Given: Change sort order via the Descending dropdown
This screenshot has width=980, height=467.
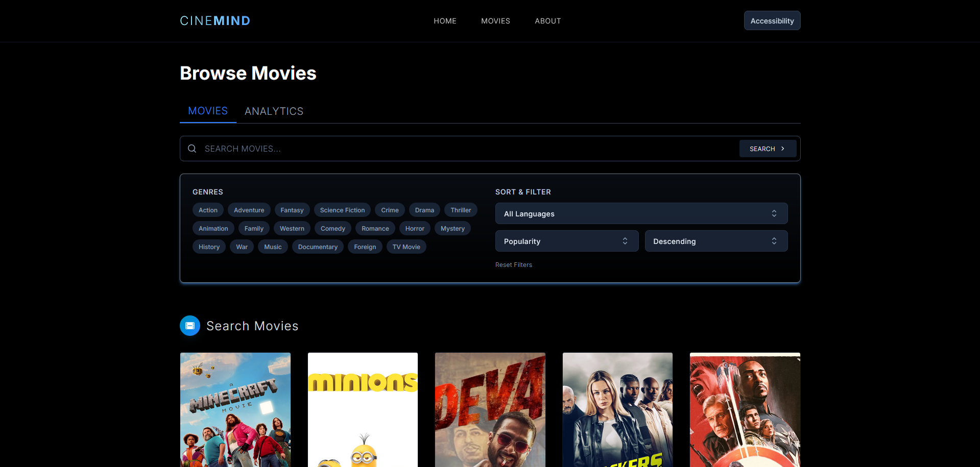Looking at the screenshot, I should click(x=715, y=240).
